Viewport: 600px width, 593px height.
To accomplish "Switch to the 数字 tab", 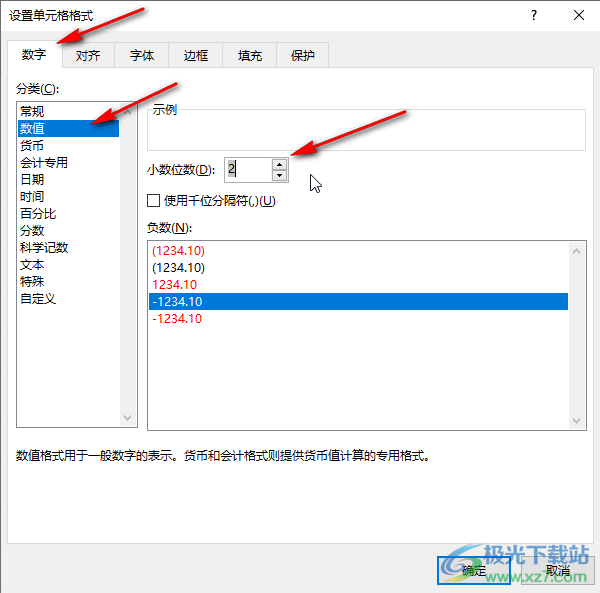I will [x=34, y=55].
